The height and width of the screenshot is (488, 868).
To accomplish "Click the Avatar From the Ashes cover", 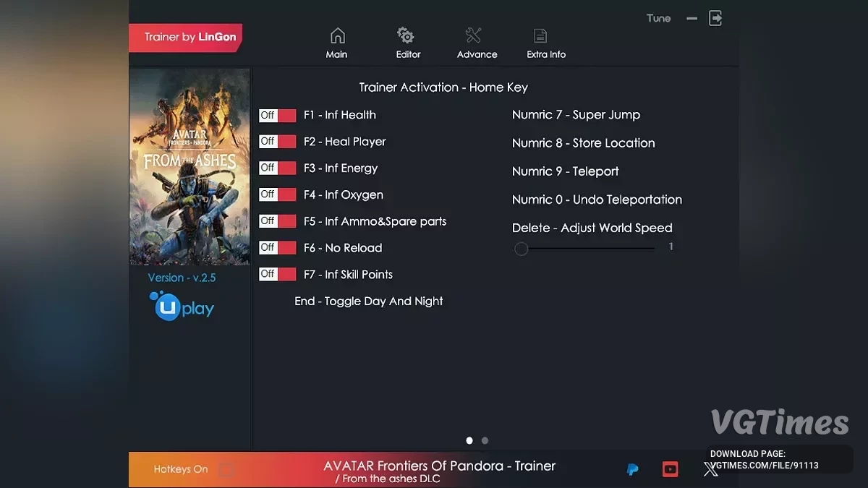I will click(x=190, y=167).
